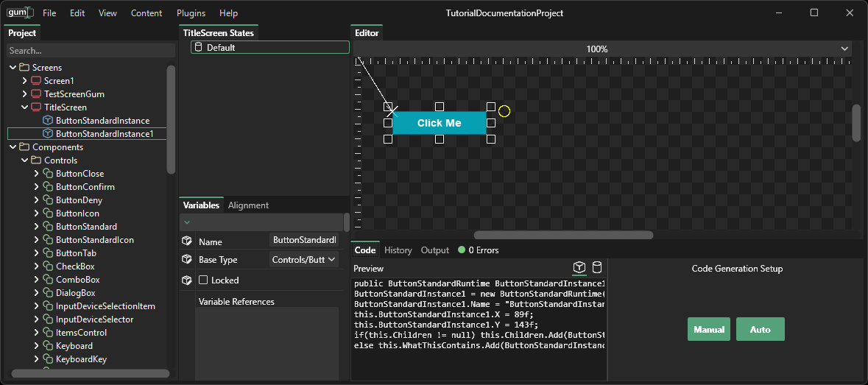
Task: Click the Default state cylinder icon
Action: coord(198,47)
